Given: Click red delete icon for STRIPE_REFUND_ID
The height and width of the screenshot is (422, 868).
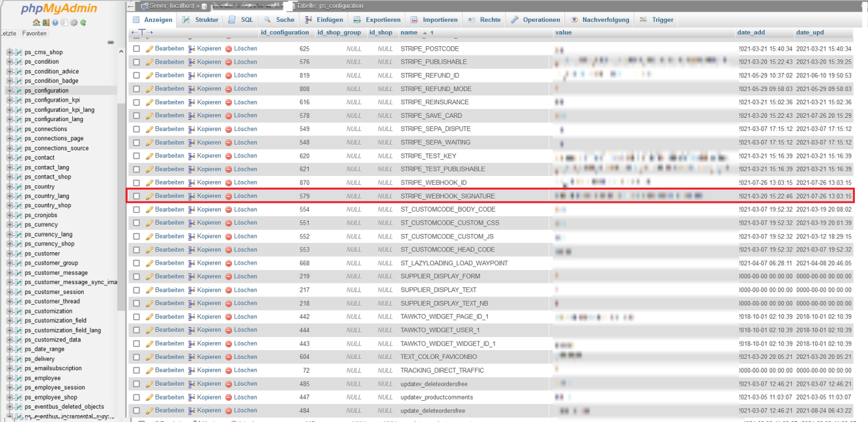Looking at the screenshot, I should click(228, 76).
